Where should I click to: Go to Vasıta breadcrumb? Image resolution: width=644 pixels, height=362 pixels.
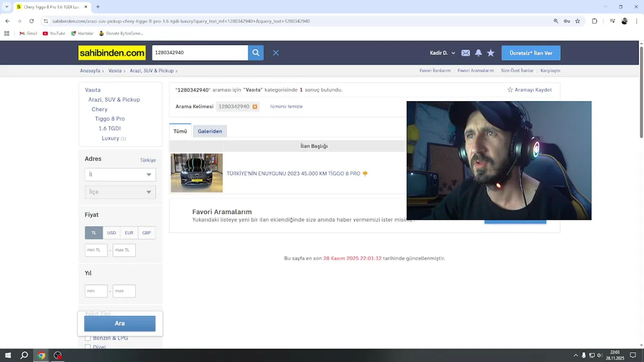click(115, 71)
